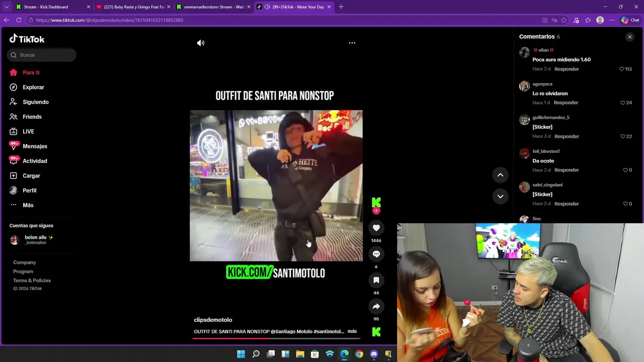Like the video with 1446 likes
The image size is (644, 362).
click(376, 228)
